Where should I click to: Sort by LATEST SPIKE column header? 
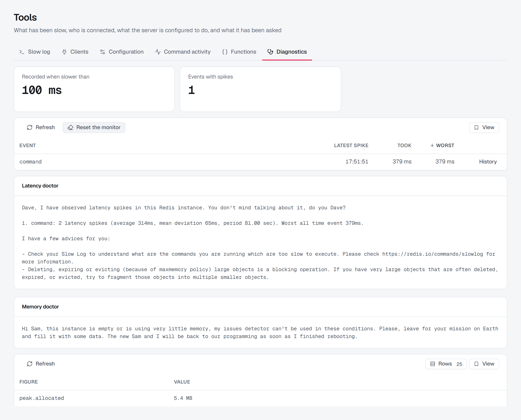(x=351, y=145)
